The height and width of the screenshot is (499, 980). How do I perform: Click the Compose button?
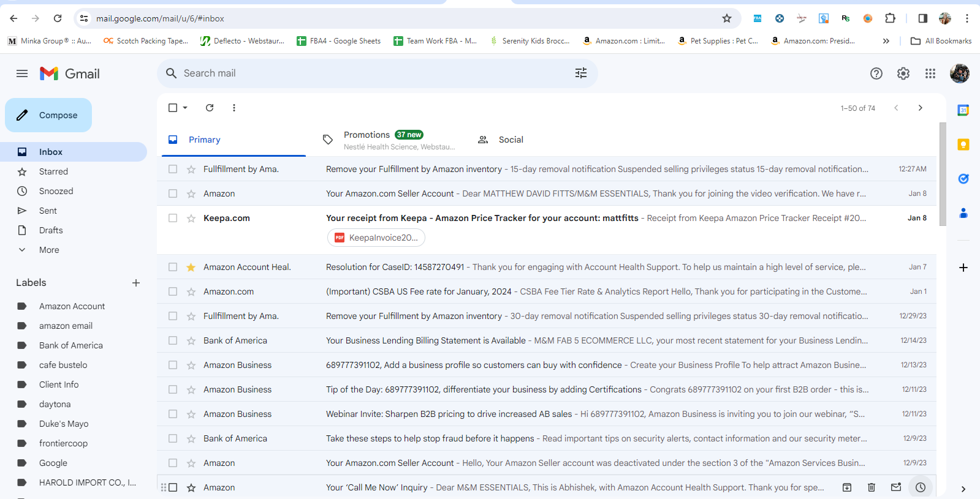48,115
